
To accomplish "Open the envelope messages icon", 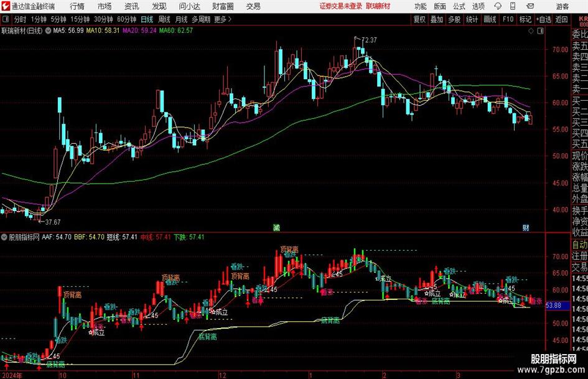I will point(530,6).
